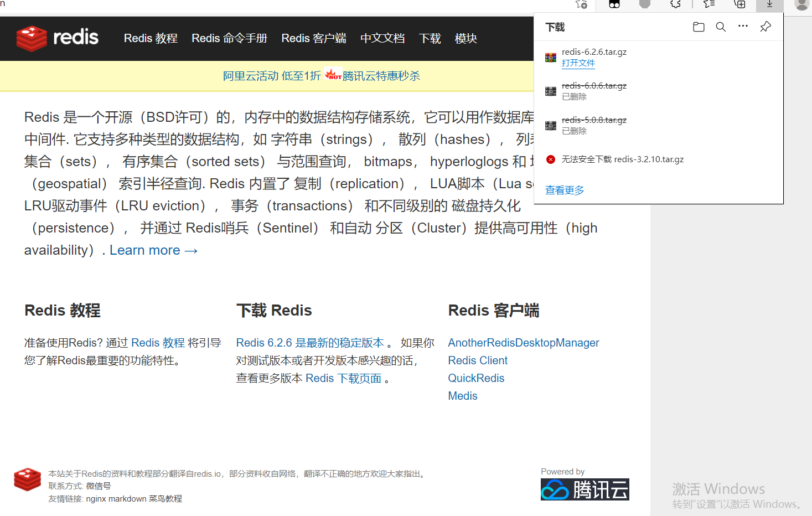Pin the downloads panel with the pin icon
812x516 pixels.
[765, 26]
